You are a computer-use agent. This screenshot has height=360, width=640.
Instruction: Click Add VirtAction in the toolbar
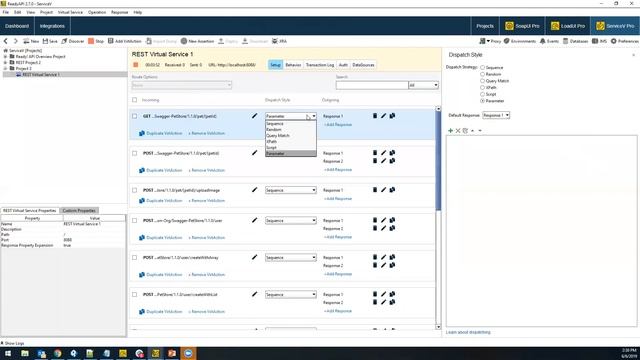click(x=124, y=41)
